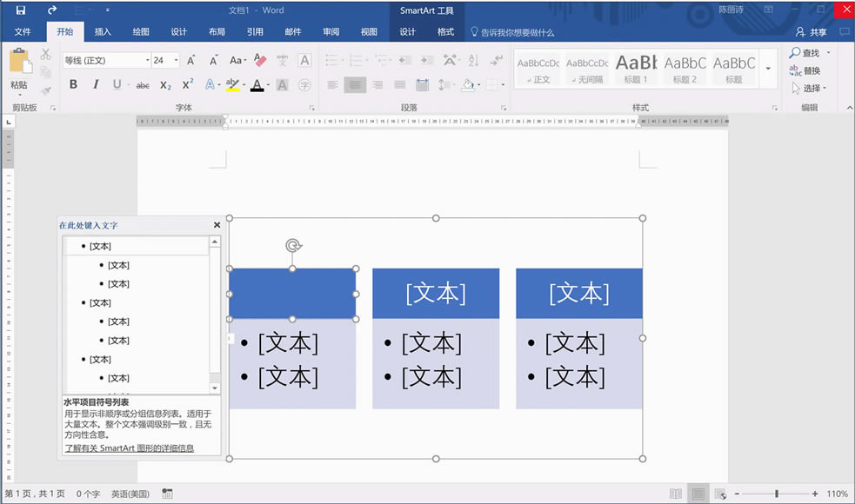Open the font color dropdown arrow
This screenshot has height=504, width=855.
[268, 85]
